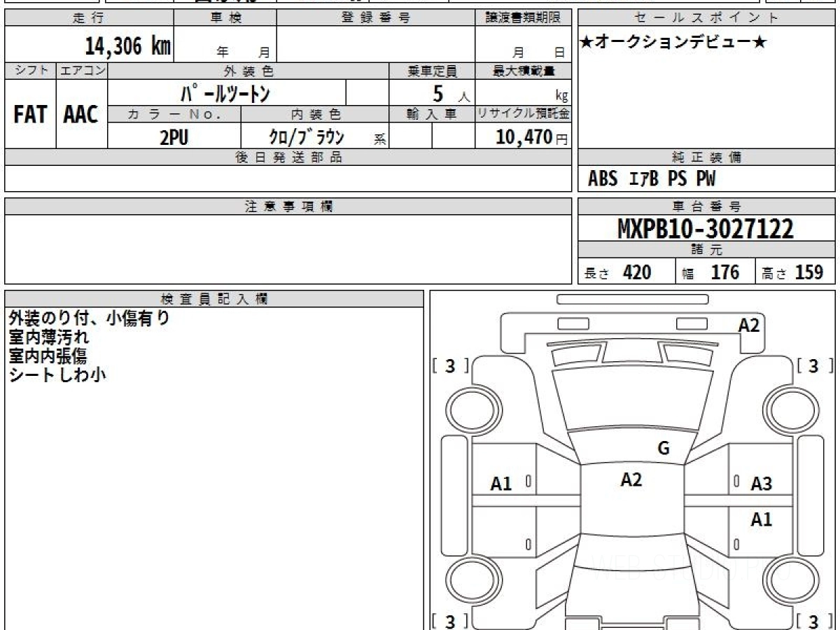Screen dimensions: 840x630
Task: Select inspector note 外装のり付、小傷有り
Action: (x=90, y=318)
